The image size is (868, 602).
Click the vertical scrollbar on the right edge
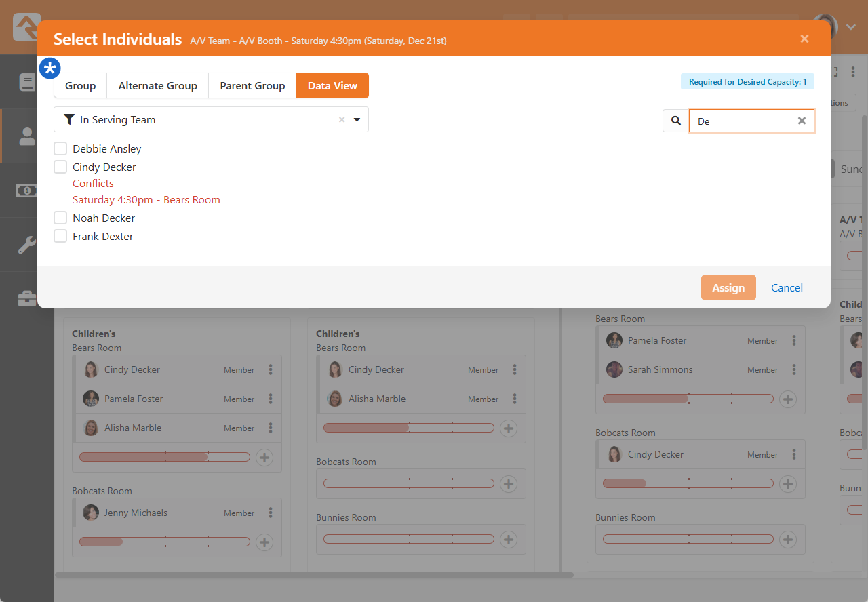point(864,281)
